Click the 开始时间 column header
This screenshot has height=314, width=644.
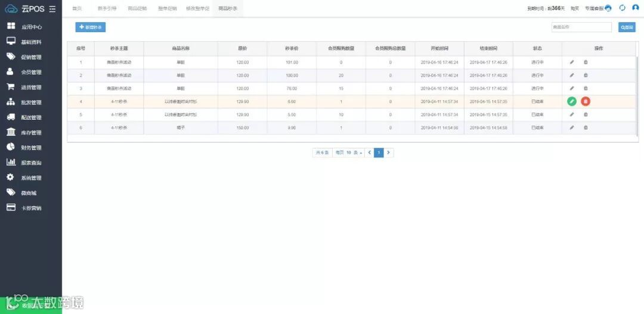coord(439,48)
